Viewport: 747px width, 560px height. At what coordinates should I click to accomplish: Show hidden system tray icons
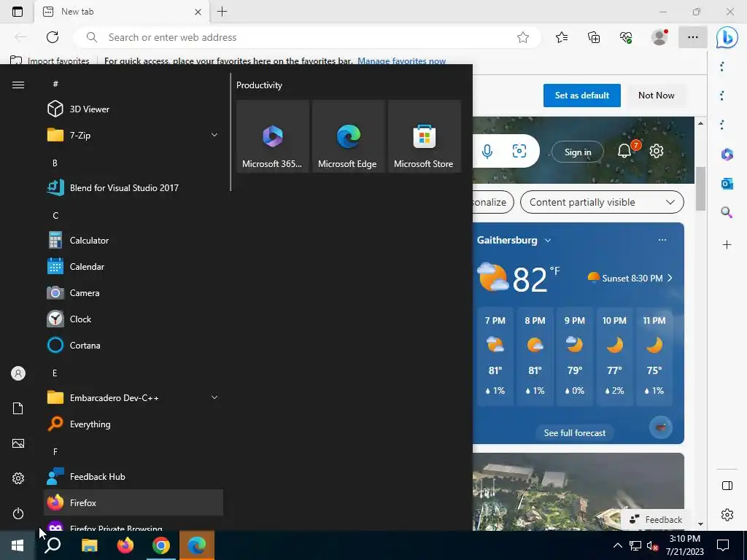tap(617, 545)
